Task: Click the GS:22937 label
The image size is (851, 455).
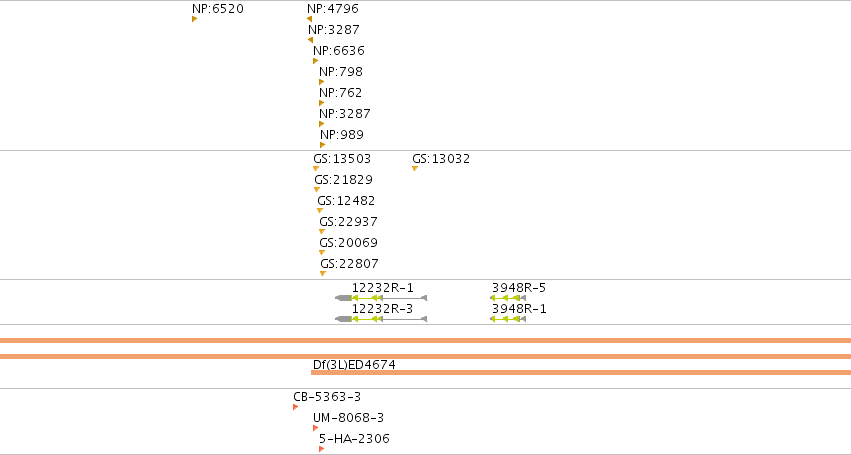Action: pos(348,222)
